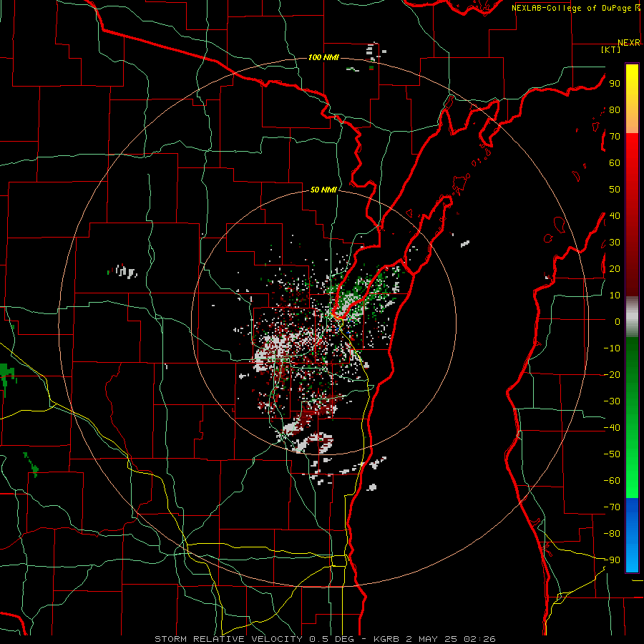Click the -40 value on the velocity scale
Screen dimensions: 644x644
point(612,428)
